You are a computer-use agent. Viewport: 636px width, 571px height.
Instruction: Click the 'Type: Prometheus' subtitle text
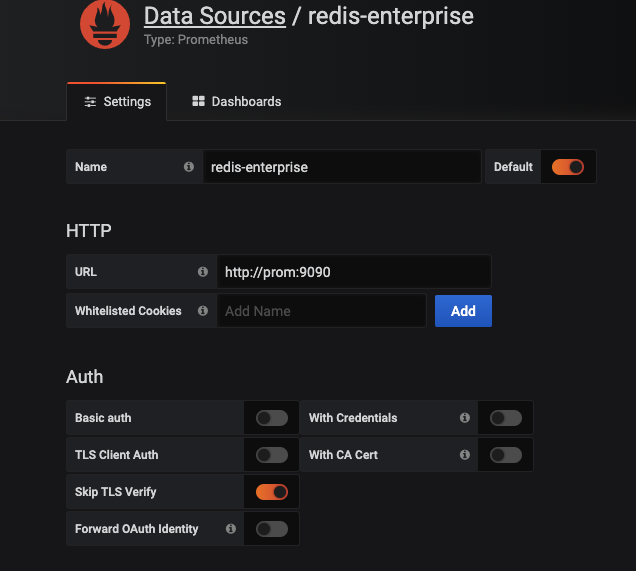point(196,40)
